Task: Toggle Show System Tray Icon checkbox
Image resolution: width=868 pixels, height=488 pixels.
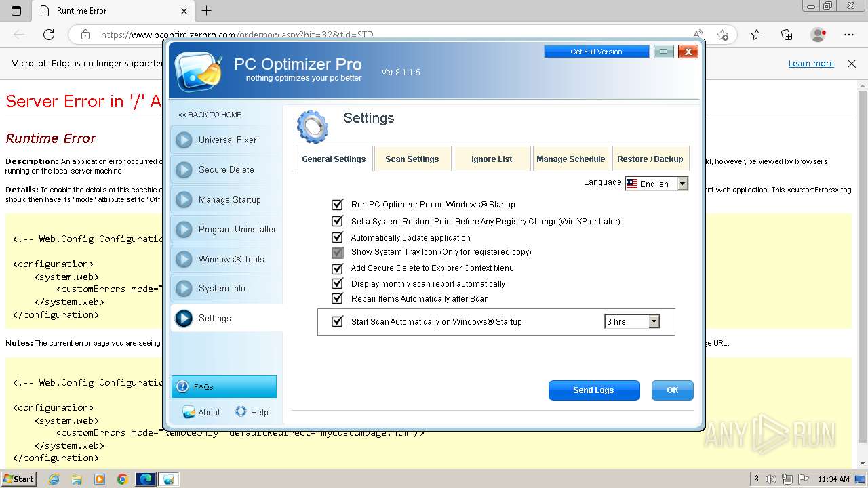Action: [x=337, y=252]
